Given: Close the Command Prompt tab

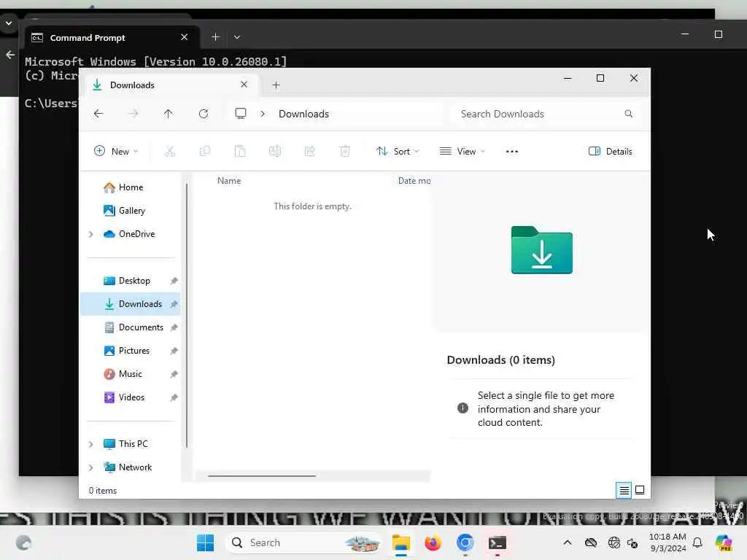Looking at the screenshot, I should (185, 37).
